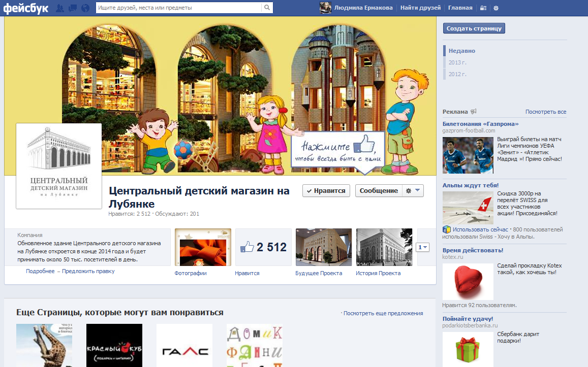Open the История Проекта label link
Screen dimensions: 588x367
378,273
